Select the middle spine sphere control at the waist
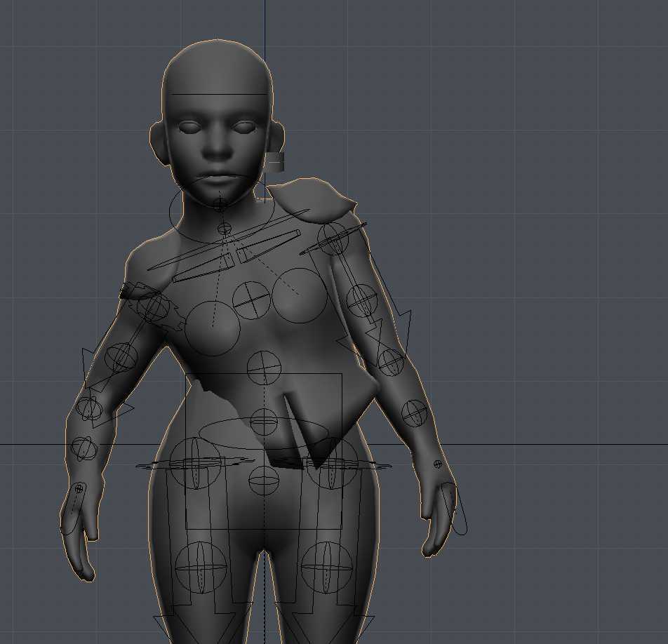The height and width of the screenshot is (644, 668). (x=264, y=422)
